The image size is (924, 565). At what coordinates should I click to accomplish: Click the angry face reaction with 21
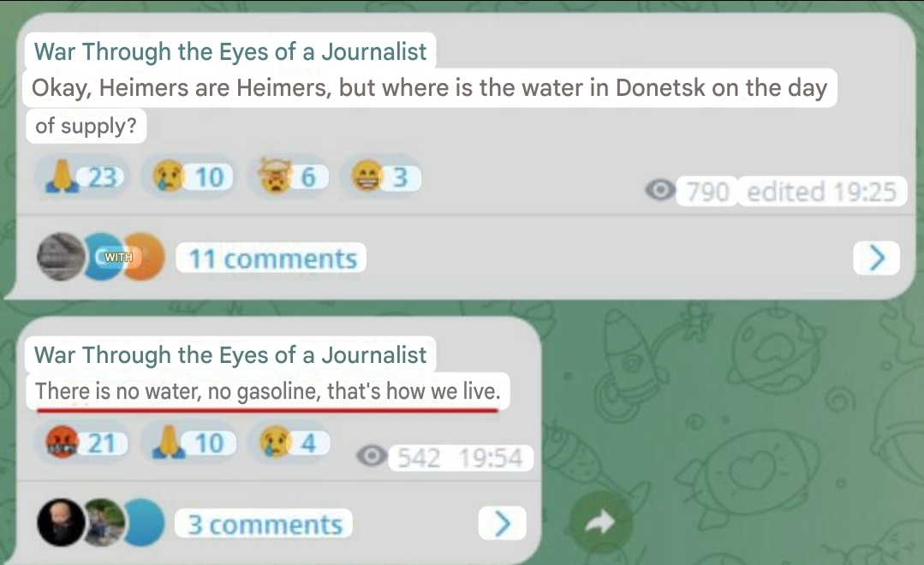86,443
